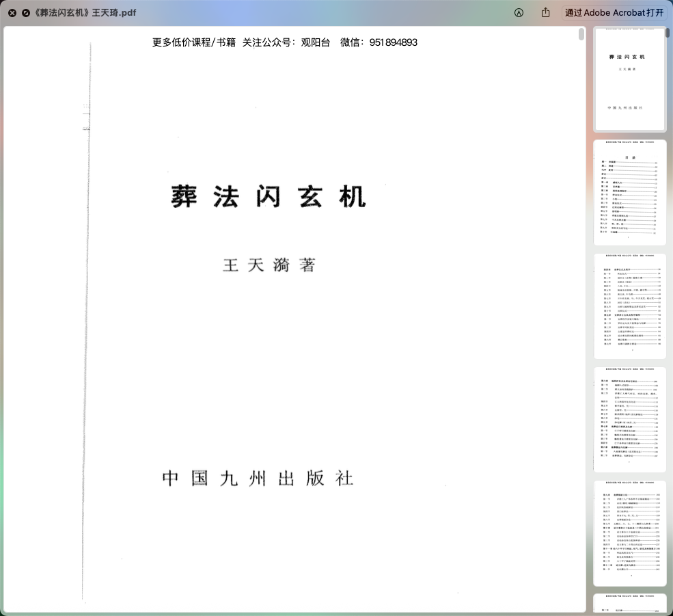The image size is (673, 616).
Task: Click 通过 Adobe Acrobat 打开 button
Action: pos(614,13)
